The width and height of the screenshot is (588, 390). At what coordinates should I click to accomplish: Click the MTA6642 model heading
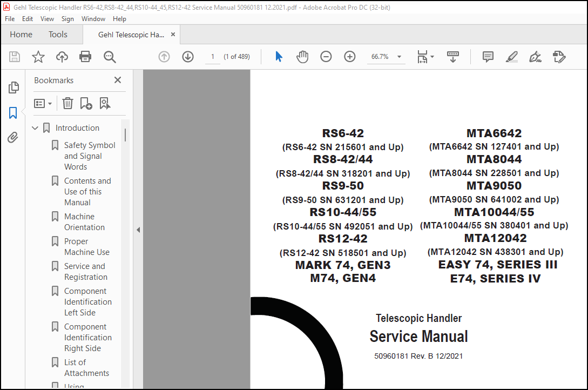(x=494, y=133)
